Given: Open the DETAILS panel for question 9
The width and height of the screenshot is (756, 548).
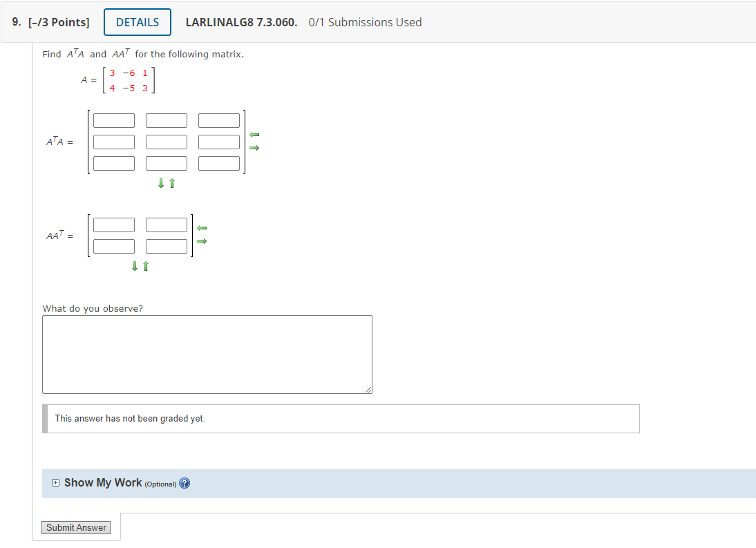Looking at the screenshot, I should [137, 21].
